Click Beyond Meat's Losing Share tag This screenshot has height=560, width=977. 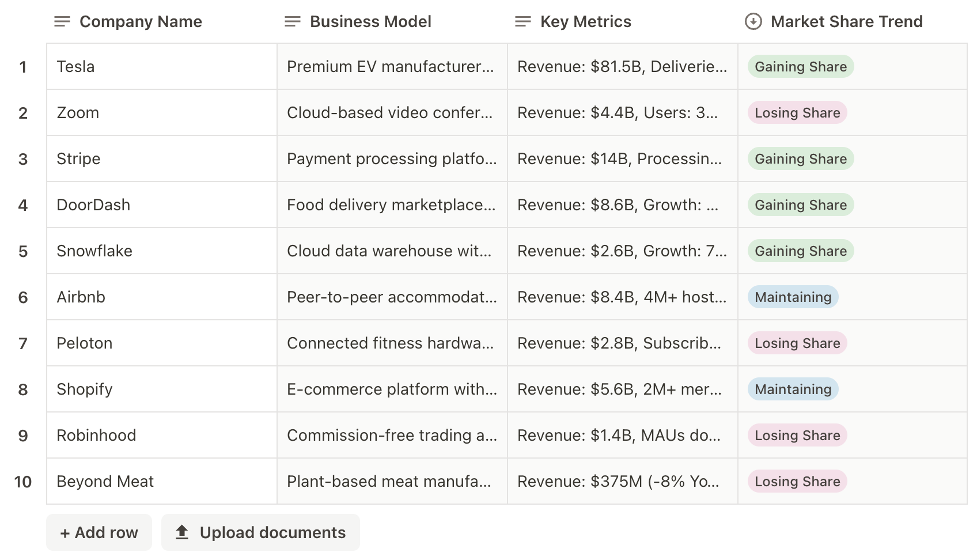(x=797, y=481)
